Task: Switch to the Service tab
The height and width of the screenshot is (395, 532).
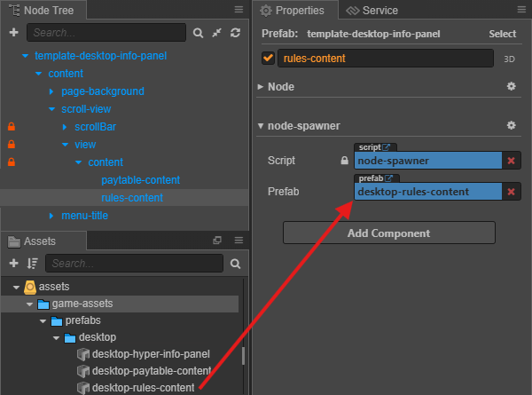Action: coord(372,10)
